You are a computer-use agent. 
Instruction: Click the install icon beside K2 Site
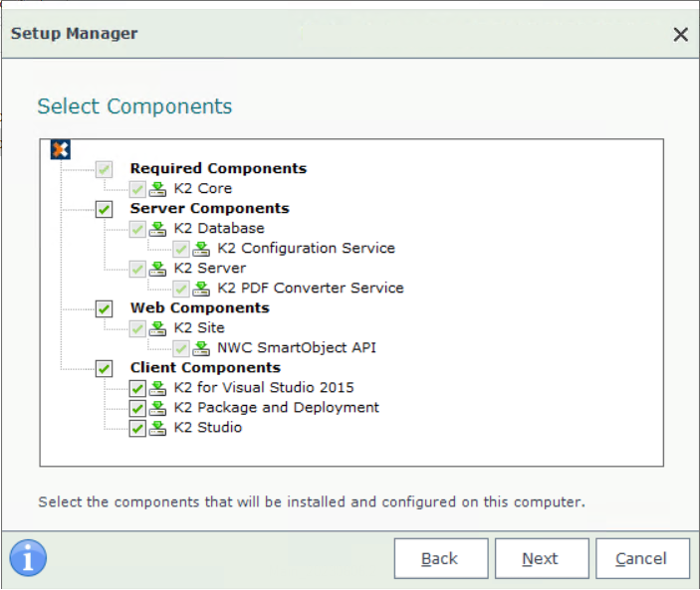tap(157, 328)
